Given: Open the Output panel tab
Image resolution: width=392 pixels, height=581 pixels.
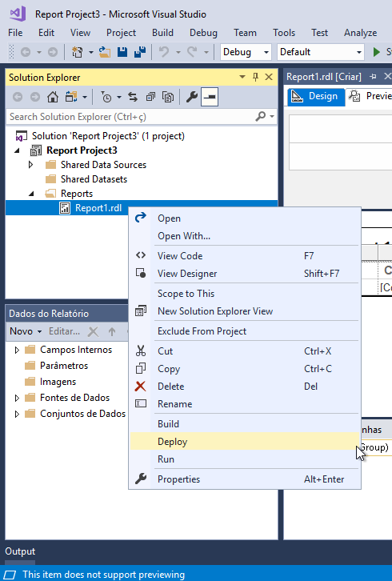Looking at the screenshot, I should (20, 551).
